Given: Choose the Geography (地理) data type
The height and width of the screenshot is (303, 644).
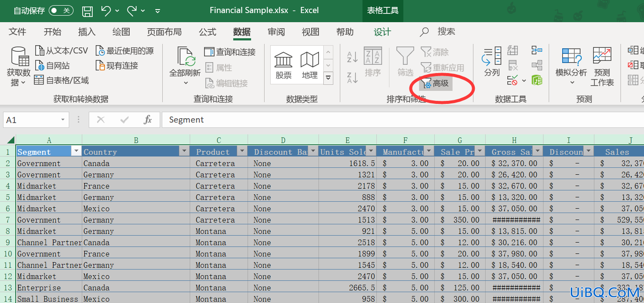Looking at the screenshot, I should 310,65.
